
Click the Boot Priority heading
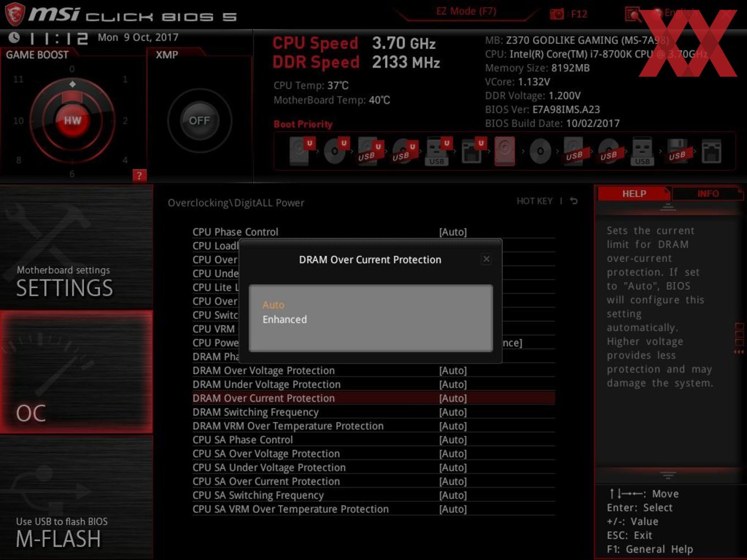coord(303,124)
